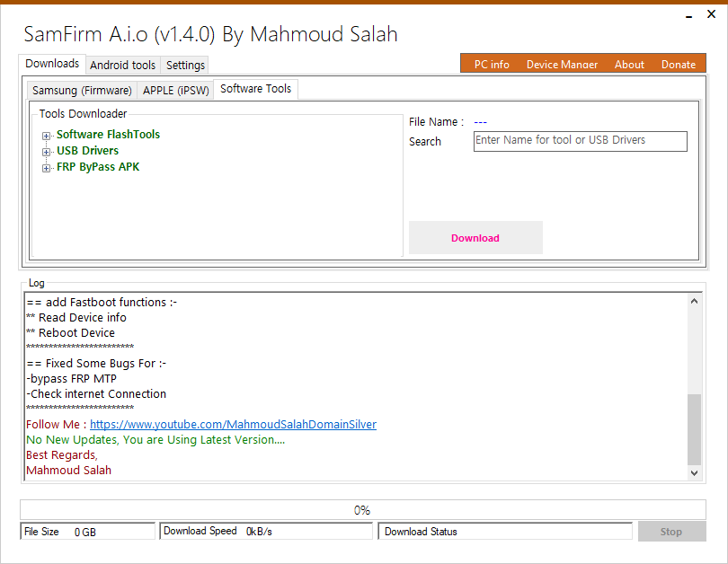Launch Device Manager
The image size is (728, 564).
click(x=562, y=65)
